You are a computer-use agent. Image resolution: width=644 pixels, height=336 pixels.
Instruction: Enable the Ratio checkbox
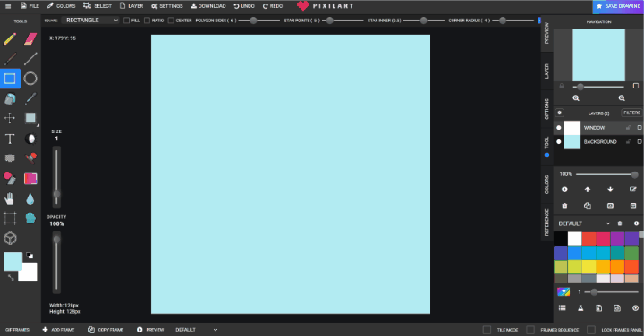tap(147, 21)
